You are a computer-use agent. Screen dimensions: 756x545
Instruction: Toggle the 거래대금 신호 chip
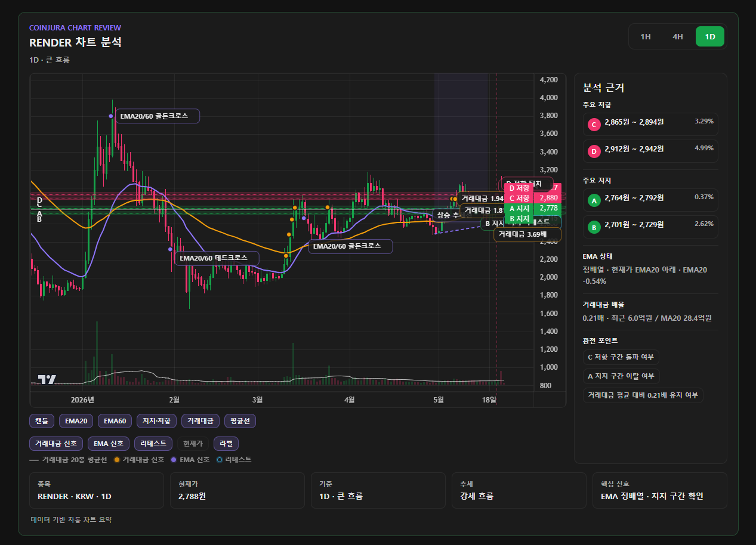[56, 444]
